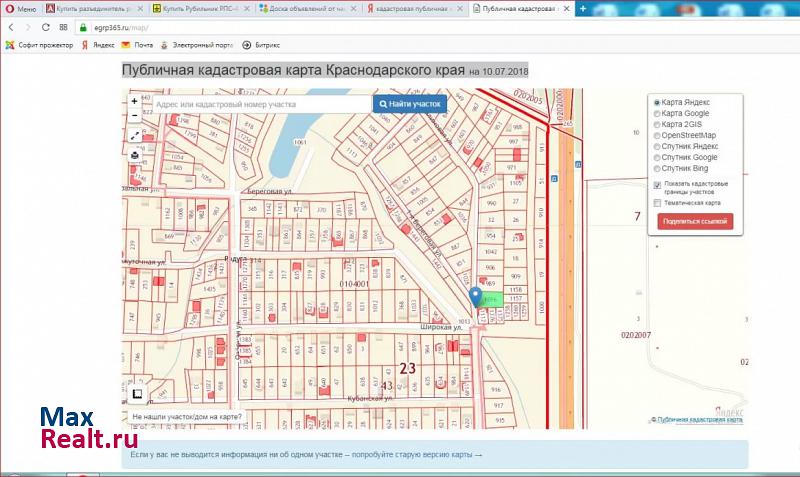Click the browser back arrow
The image size is (800, 477).
coord(10,27)
